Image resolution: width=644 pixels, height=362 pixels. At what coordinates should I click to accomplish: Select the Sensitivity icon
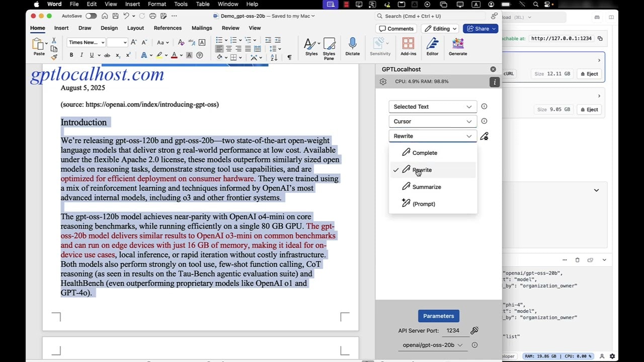[x=380, y=46]
